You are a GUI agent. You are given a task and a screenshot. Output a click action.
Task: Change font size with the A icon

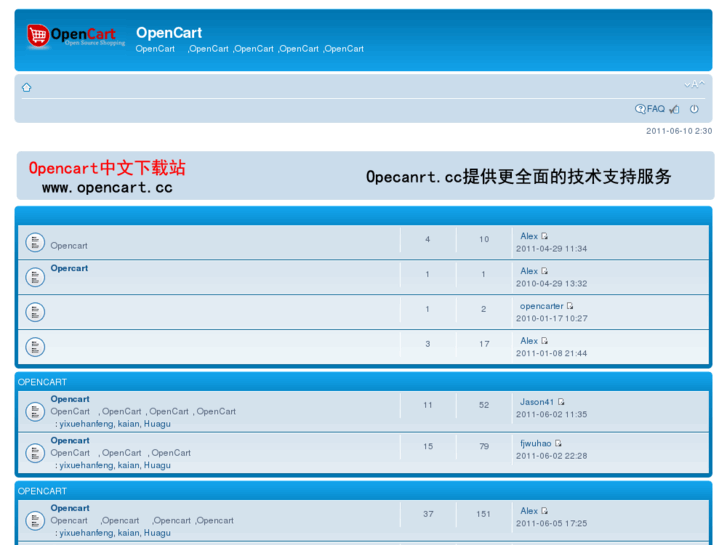(x=694, y=84)
